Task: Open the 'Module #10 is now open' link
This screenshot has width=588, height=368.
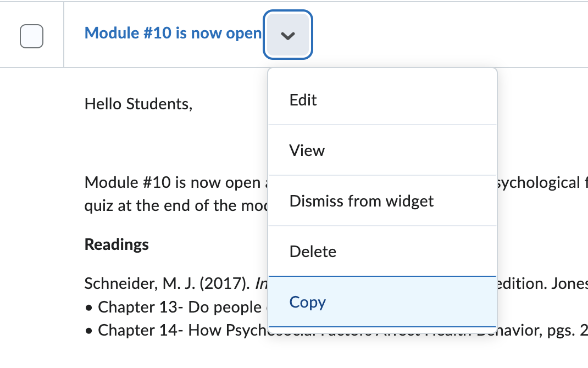Action: coord(173,34)
